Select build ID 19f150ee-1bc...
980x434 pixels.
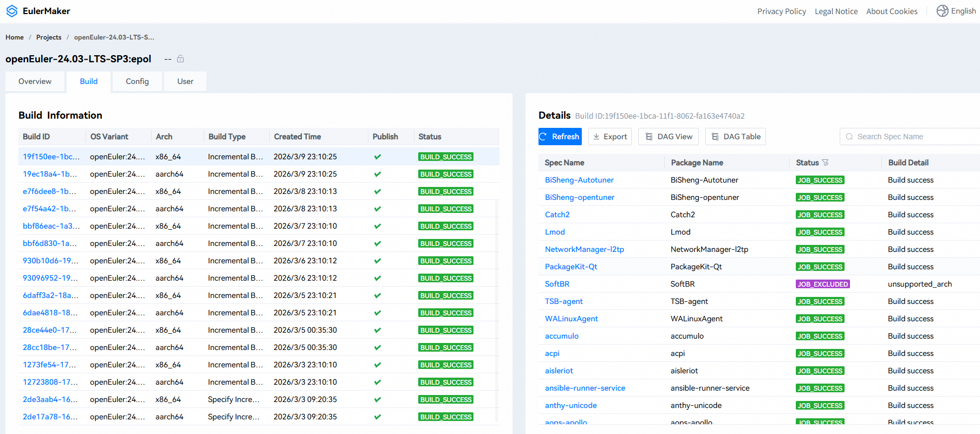coord(51,157)
